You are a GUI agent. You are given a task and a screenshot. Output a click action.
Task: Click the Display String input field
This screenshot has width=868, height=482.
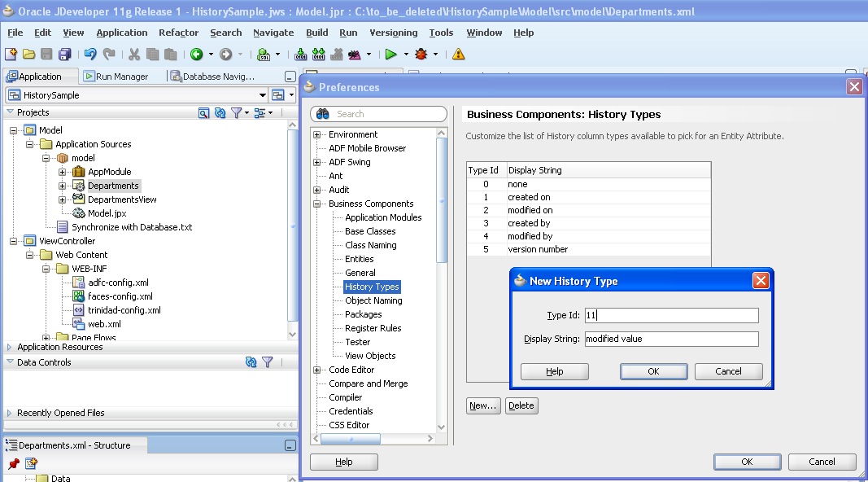pos(671,337)
